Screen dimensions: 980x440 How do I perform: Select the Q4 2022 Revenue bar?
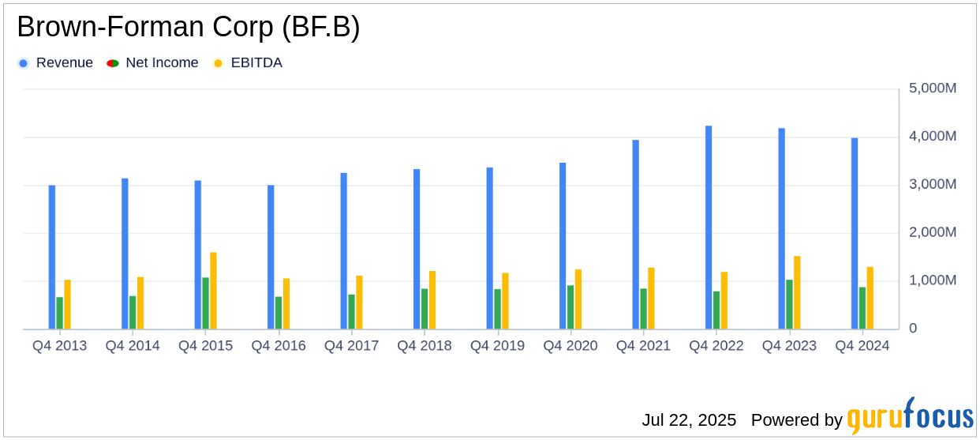click(x=709, y=228)
